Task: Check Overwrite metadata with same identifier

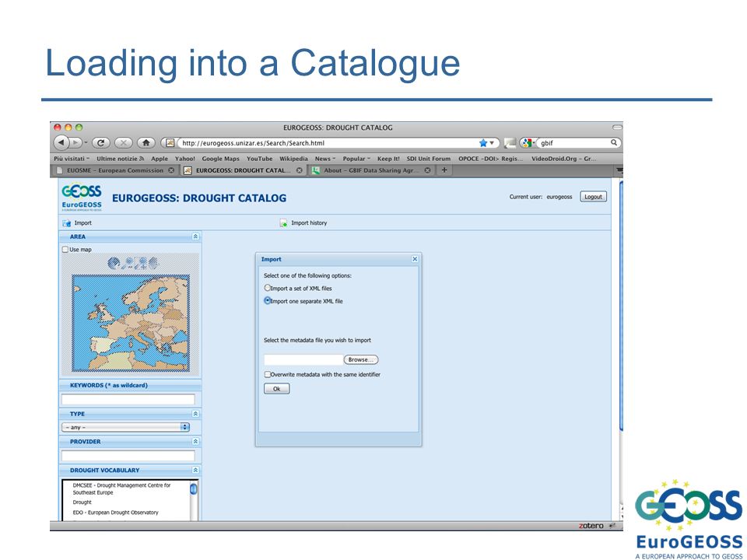Action: click(x=267, y=374)
